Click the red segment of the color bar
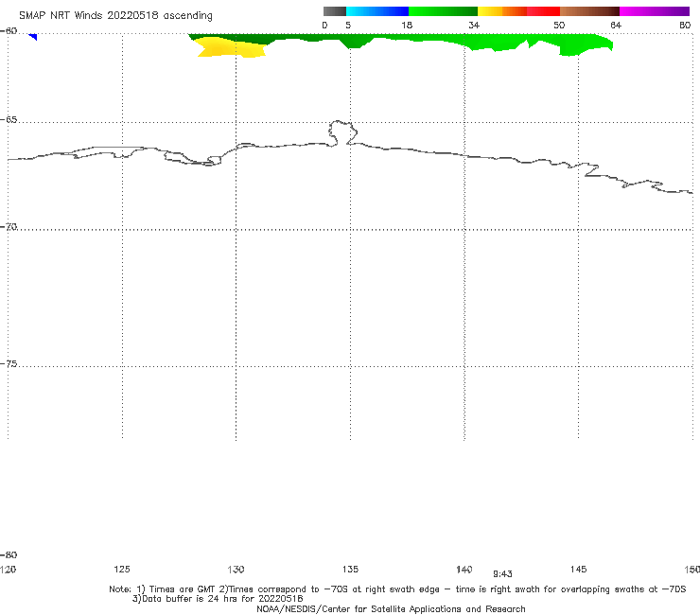Image resolution: width=700 pixels, height=615 pixels. (544, 11)
